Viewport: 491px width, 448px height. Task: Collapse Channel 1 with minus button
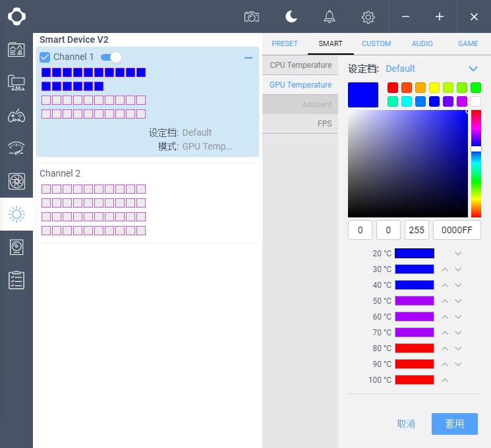tap(248, 58)
